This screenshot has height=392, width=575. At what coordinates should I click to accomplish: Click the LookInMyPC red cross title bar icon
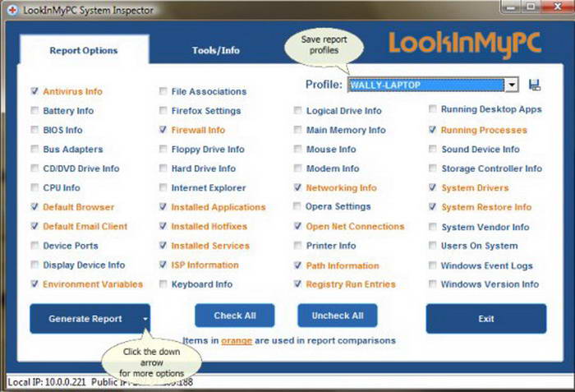[12, 11]
